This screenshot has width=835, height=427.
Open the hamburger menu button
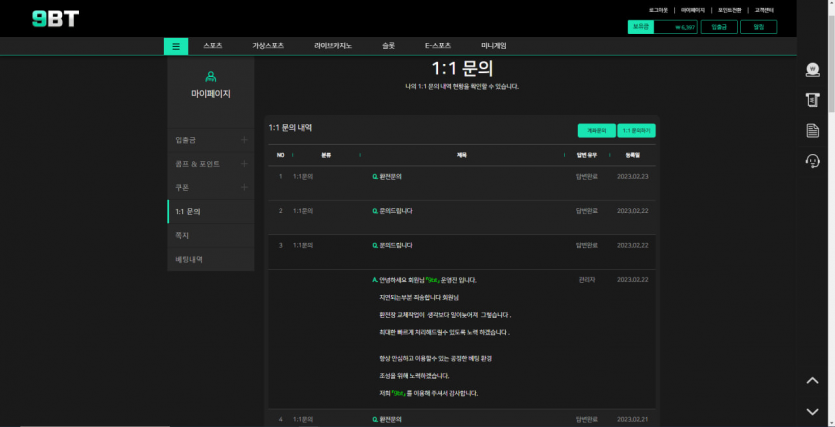tap(176, 46)
